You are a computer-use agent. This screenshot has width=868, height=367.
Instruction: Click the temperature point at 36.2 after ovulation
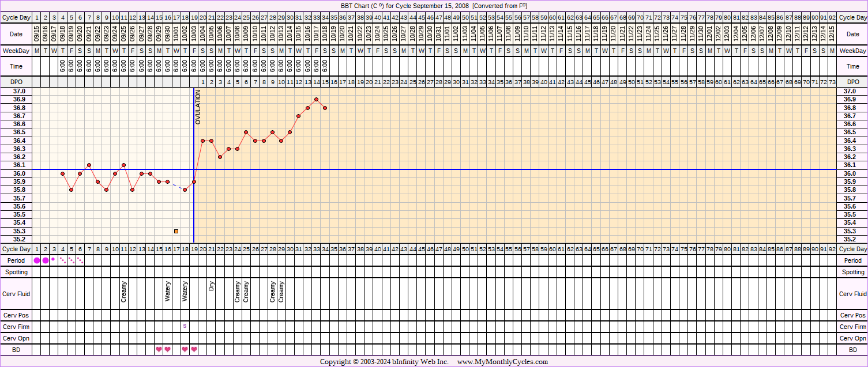[220, 157]
